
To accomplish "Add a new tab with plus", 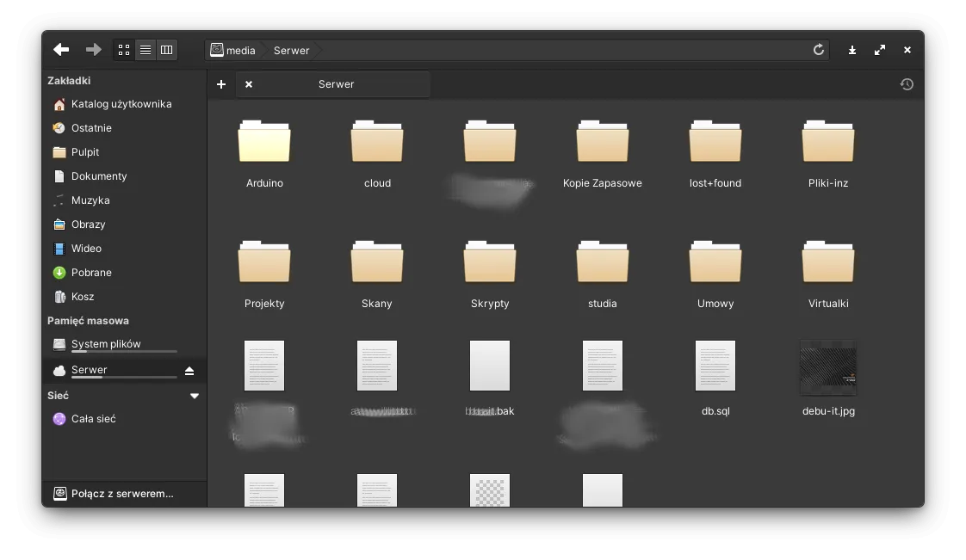I will [221, 84].
